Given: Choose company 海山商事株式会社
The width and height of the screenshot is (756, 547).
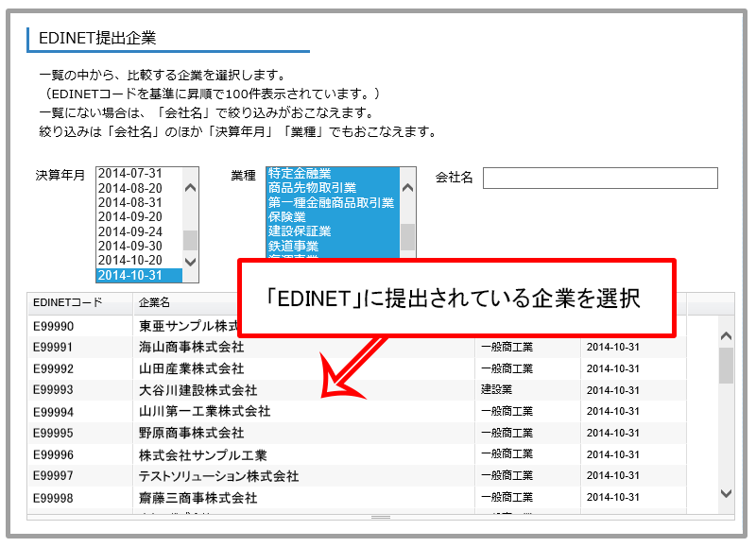Looking at the screenshot, I should tap(192, 347).
